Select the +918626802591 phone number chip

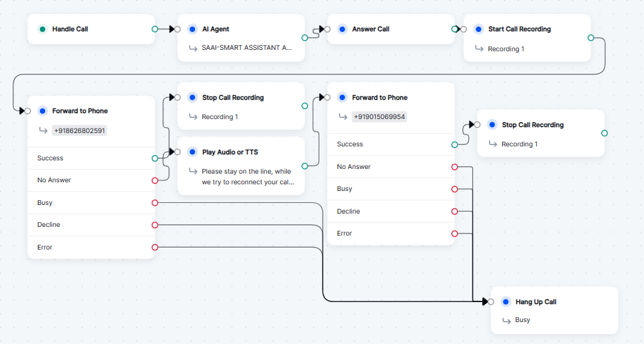click(x=79, y=130)
